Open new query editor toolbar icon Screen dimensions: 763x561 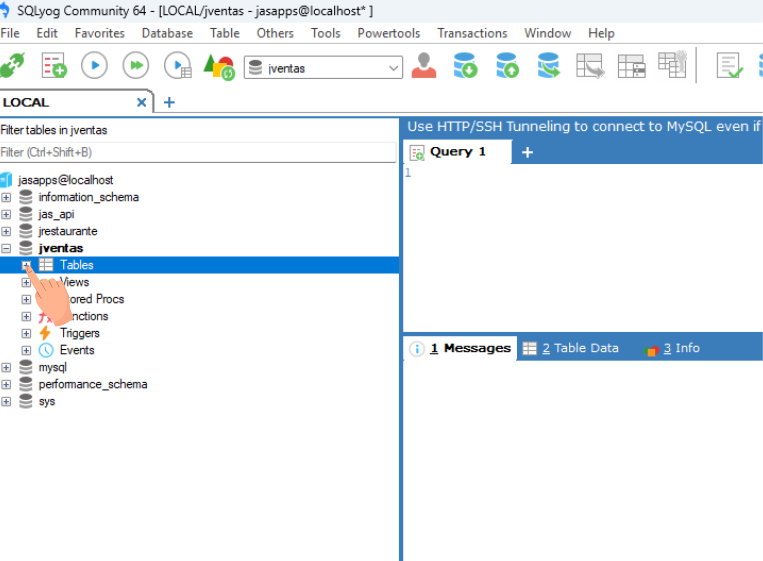click(x=54, y=65)
